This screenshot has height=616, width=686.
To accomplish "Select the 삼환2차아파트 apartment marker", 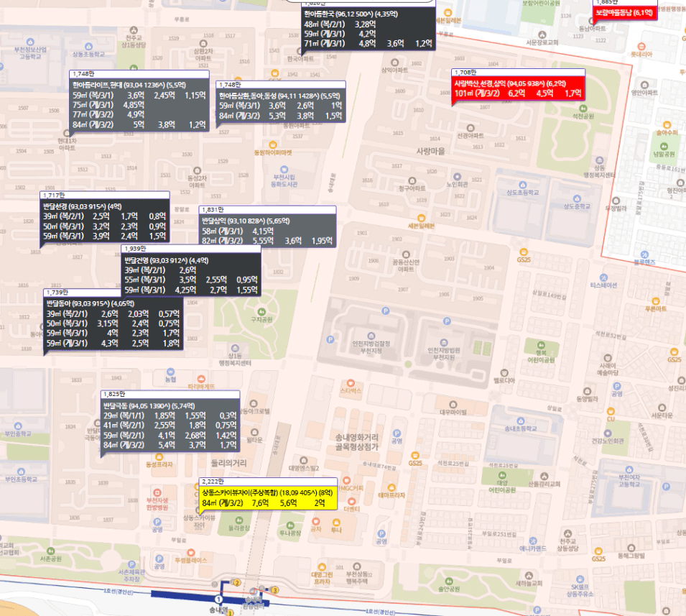I will click(x=203, y=44).
